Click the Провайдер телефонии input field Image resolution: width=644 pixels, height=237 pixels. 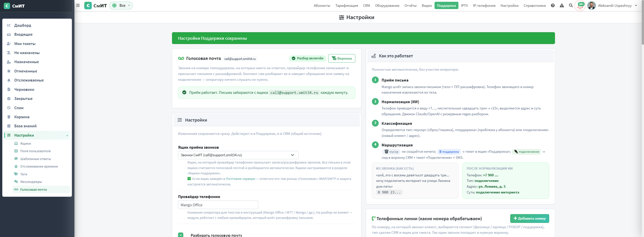click(218, 205)
